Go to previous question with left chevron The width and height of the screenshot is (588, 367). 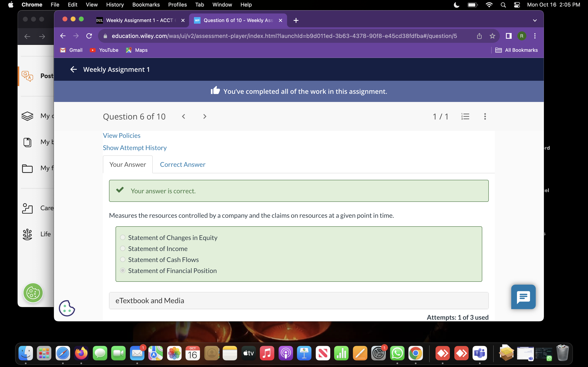(184, 116)
